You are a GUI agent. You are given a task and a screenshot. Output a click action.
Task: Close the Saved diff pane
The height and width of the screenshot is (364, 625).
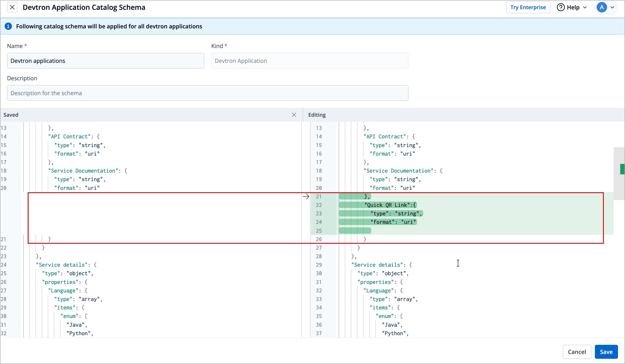click(x=294, y=115)
